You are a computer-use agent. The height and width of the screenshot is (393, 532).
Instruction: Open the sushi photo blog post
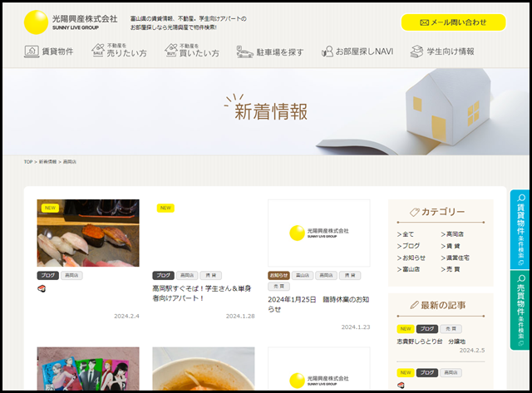pyautogui.click(x=88, y=233)
